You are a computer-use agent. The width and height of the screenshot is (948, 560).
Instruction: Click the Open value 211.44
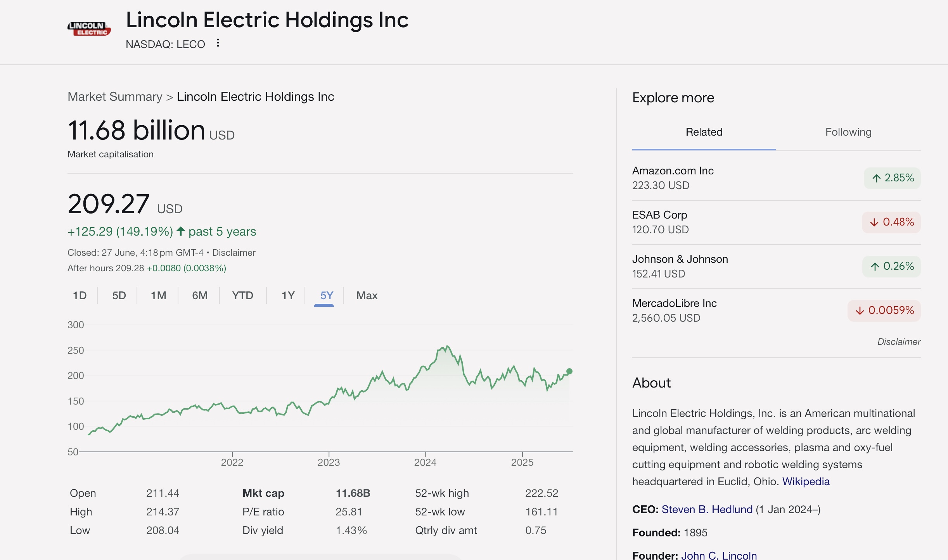(163, 493)
